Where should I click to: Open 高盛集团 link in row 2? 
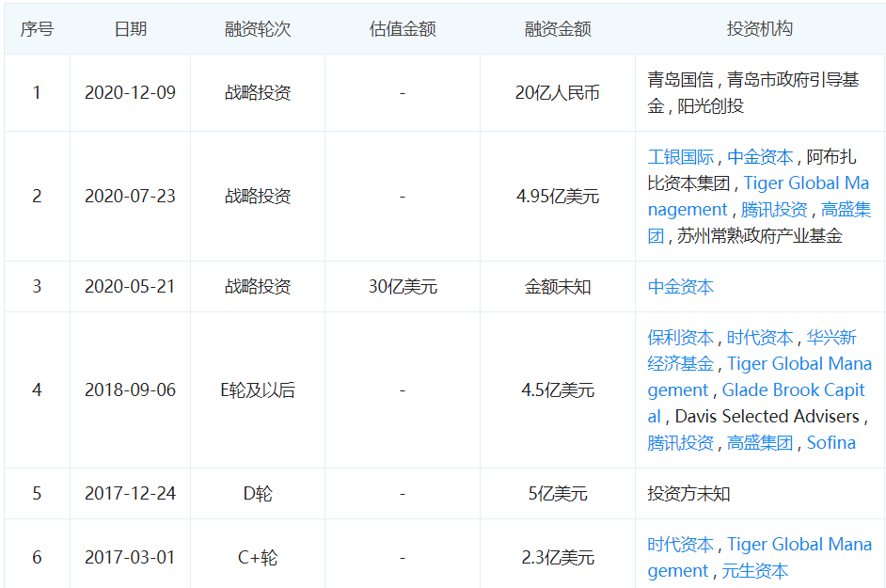846,209
